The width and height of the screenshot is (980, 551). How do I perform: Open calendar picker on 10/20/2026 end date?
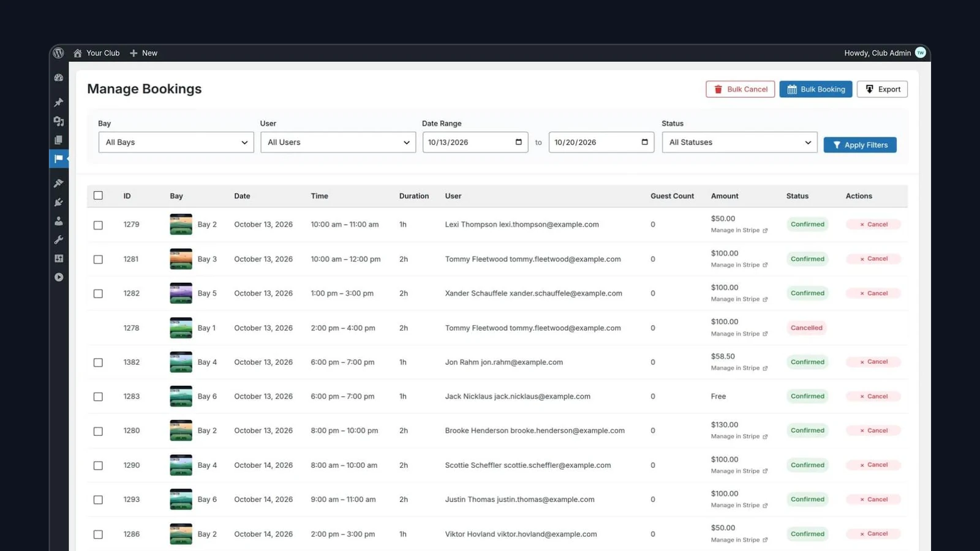click(x=645, y=142)
